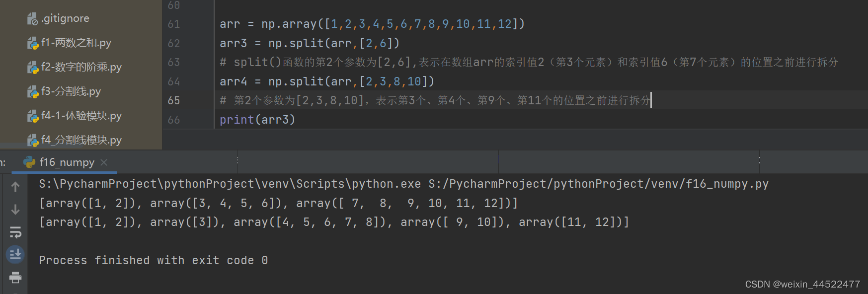Screen dimensions: 868x294
Task: Click the comment starting with # split()函数
Action: click(529, 62)
